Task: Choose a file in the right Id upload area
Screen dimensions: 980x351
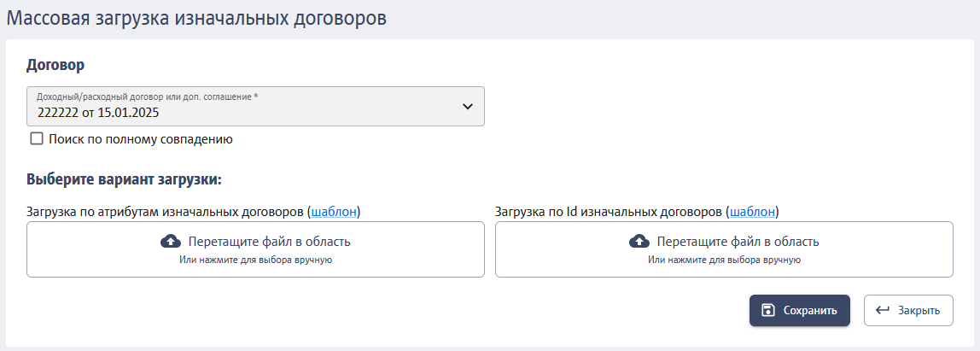Action: click(x=724, y=249)
